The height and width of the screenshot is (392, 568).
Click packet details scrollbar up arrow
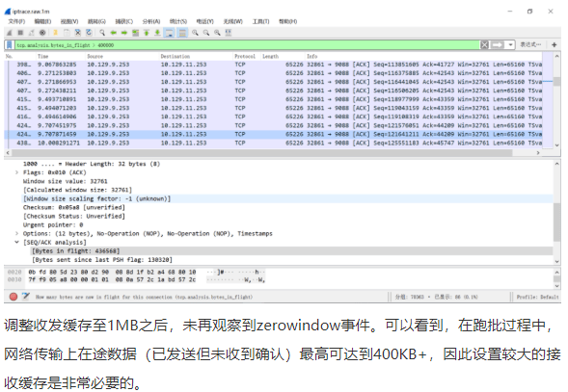[x=556, y=164]
